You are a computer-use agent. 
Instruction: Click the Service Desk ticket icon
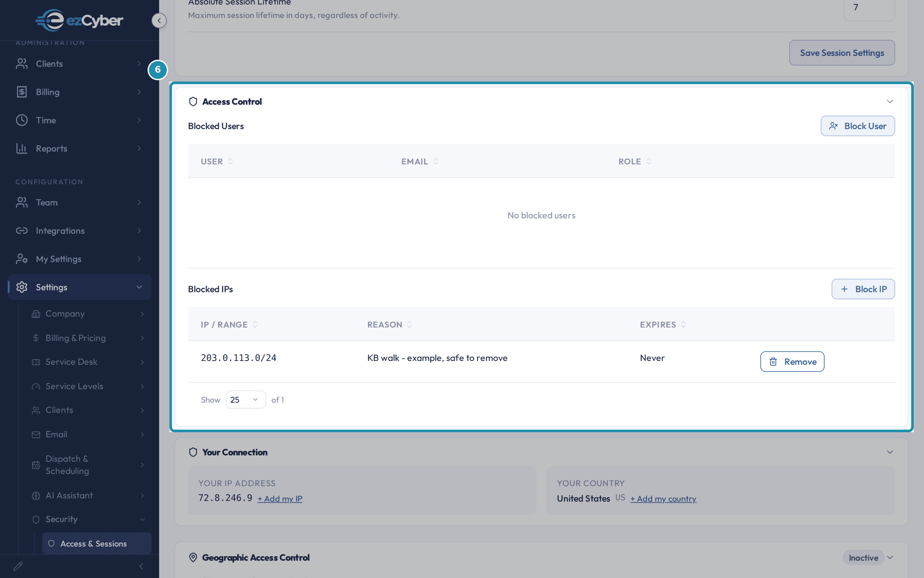(x=36, y=362)
